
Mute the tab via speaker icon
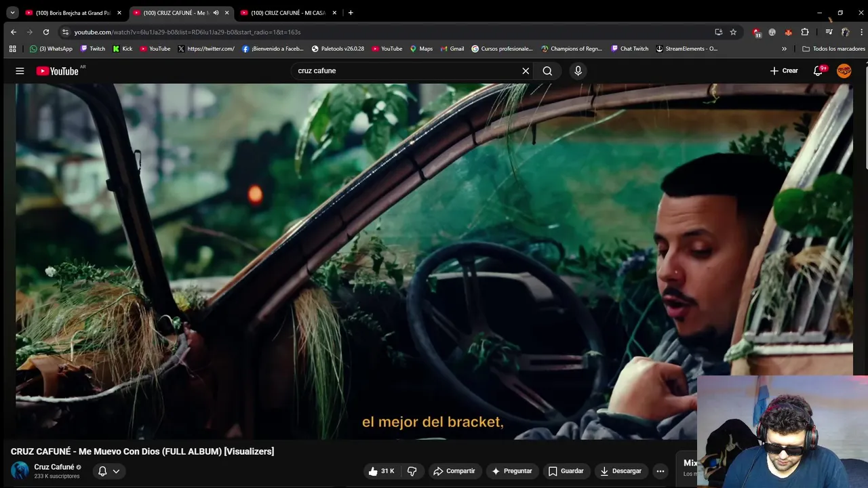tap(216, 12)
